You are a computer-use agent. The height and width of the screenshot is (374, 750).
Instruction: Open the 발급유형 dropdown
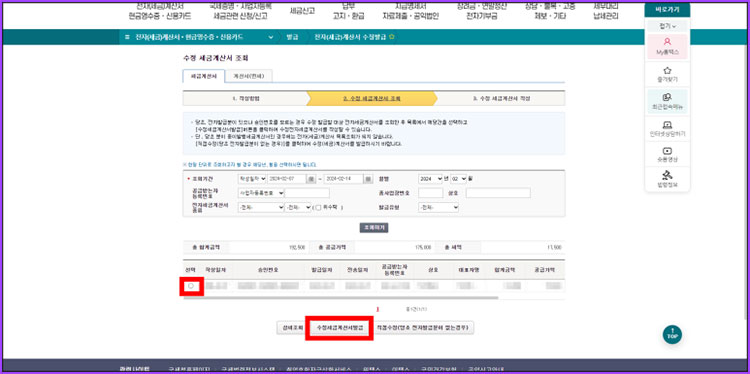pyautogui.click(x=439, y=208)
